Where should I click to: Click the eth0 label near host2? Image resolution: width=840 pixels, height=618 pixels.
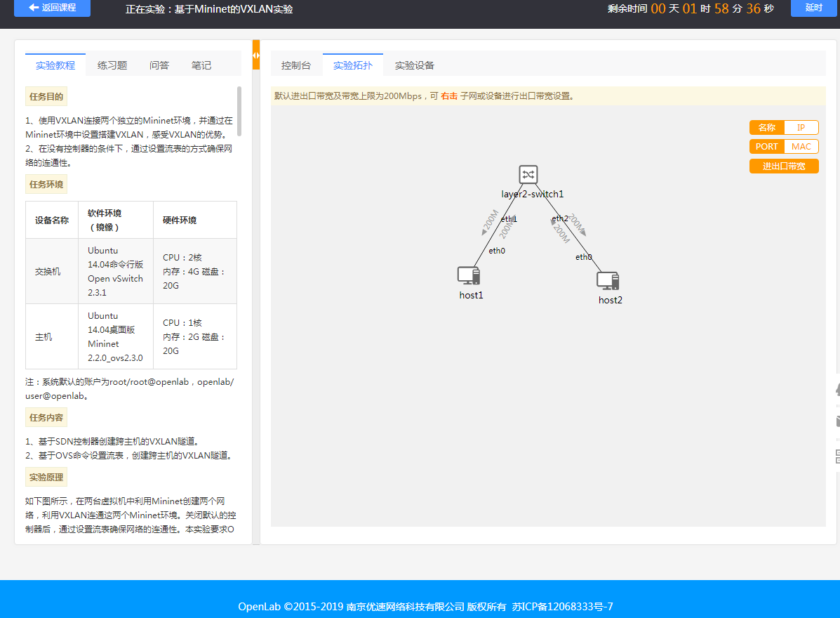coord(583,257)
